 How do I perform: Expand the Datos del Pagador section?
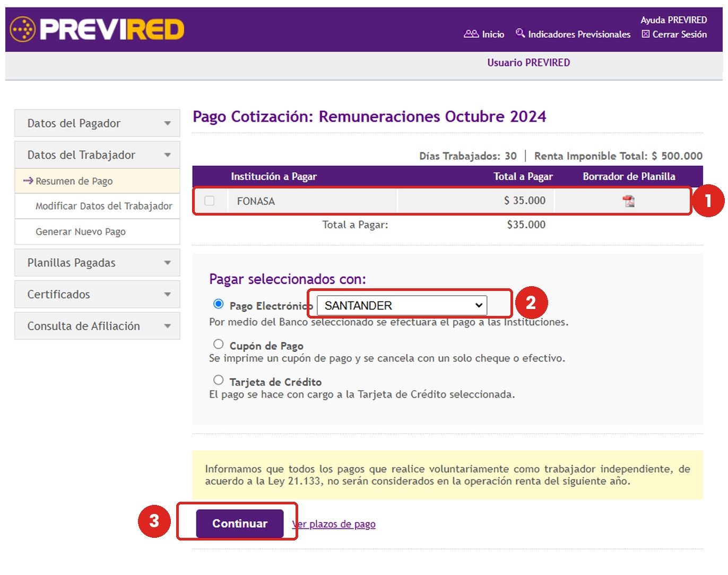(97, 123)
